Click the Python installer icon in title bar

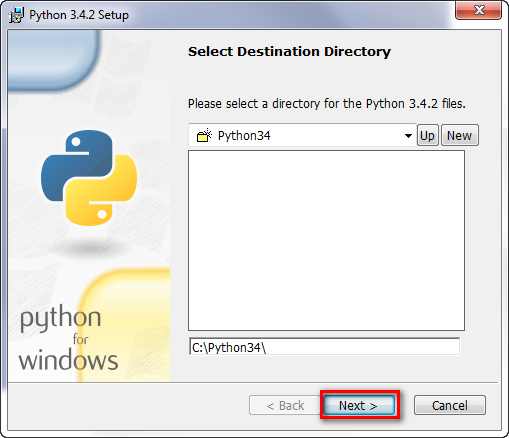[16, 15]
